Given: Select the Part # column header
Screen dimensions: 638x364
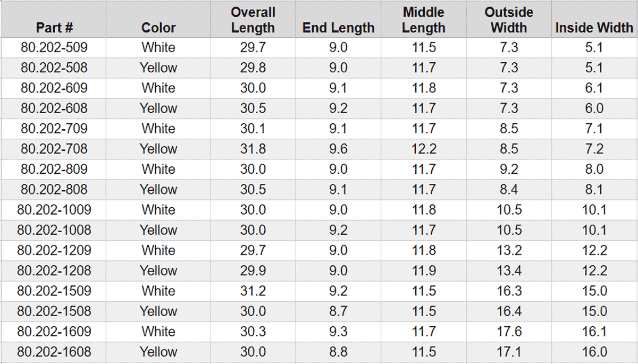Looking at the screenshot, I should (54, 19).
